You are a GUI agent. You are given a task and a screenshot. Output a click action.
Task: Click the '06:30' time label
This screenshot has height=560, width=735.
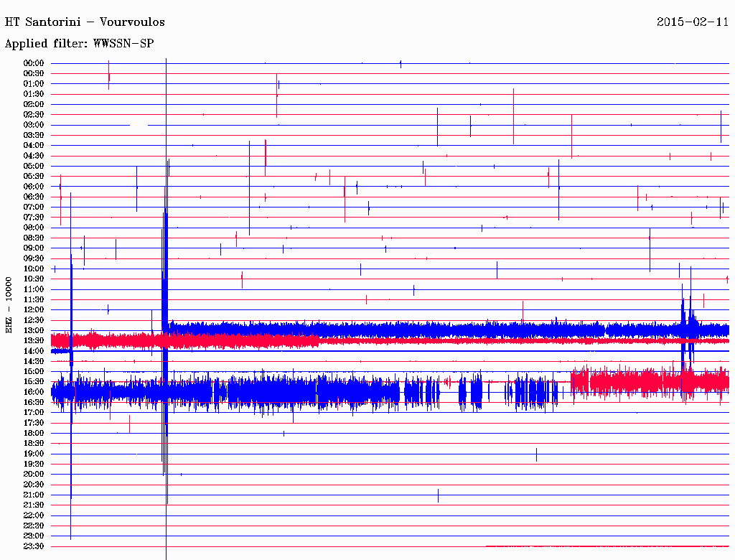pyautogui.click(x=34, y=197)
